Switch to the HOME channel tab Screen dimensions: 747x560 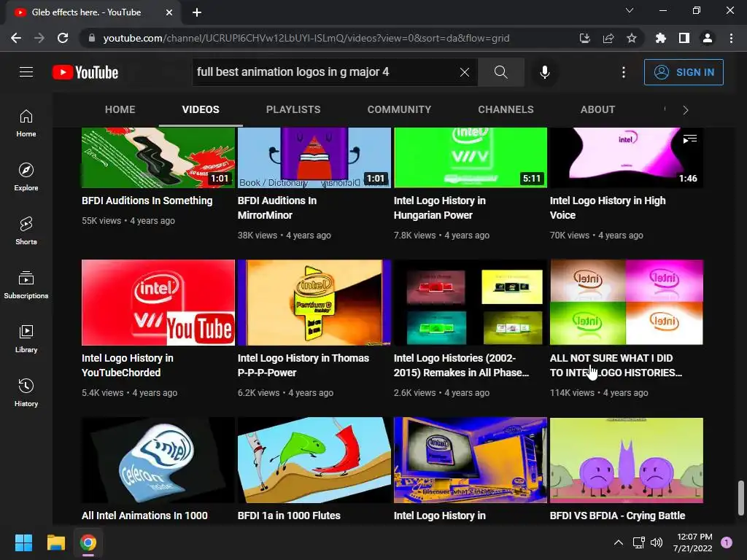120,109
